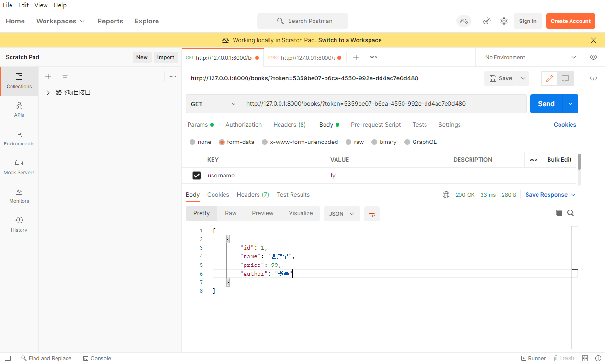The height and width of the screenshot is (364, 605).
Task: Expand the 路飞项目接口 collection
Action: click(48, 93)
